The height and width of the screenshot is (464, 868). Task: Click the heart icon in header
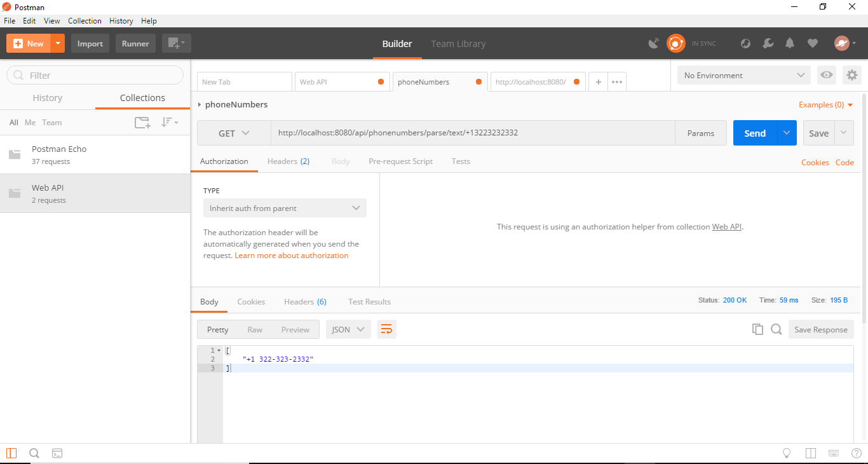click(812, 43)
